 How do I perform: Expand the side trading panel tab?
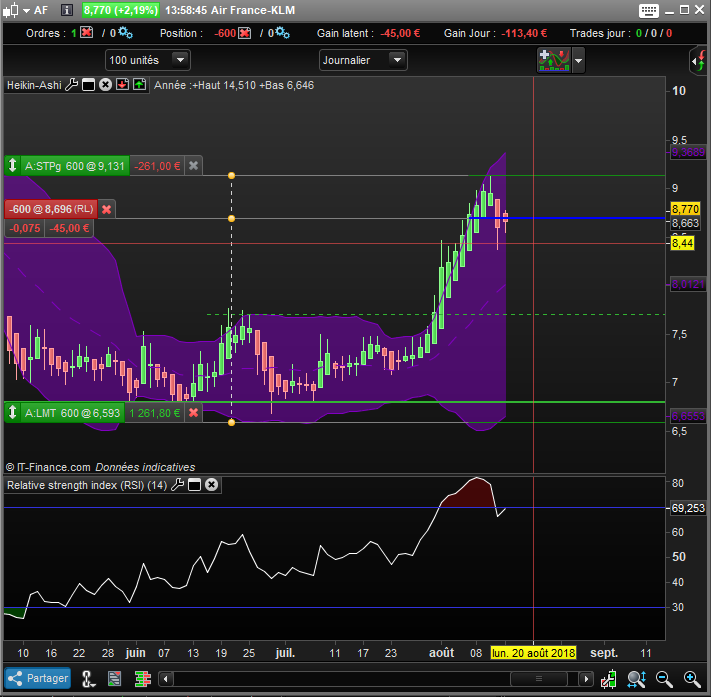coord(699,60)
